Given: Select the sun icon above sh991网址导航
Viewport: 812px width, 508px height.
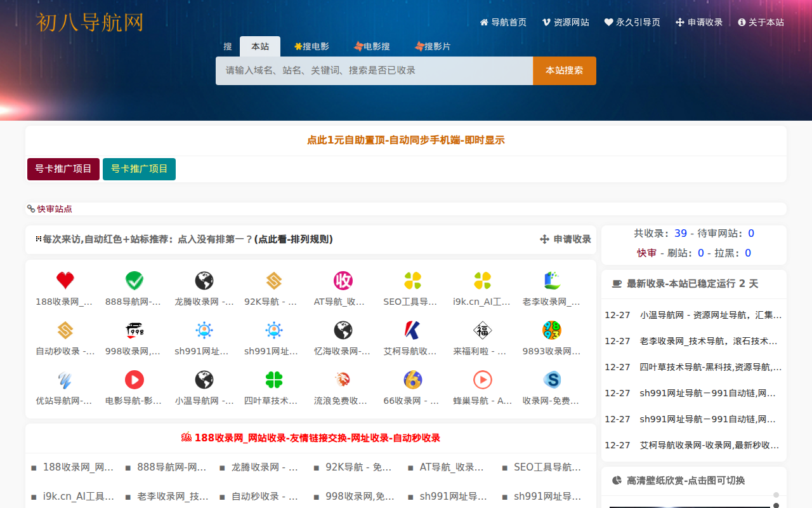Looking at the screenshot, I should pos(204,329).
